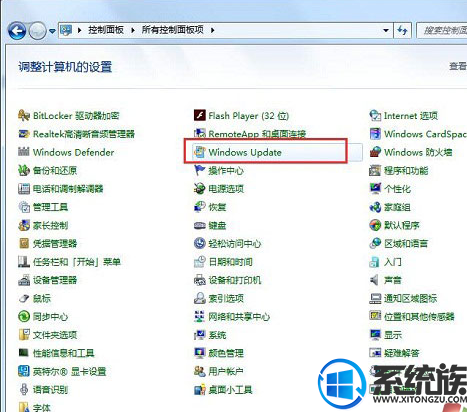
Task: Open 凭据管理器 link
Action: point(55,243)
